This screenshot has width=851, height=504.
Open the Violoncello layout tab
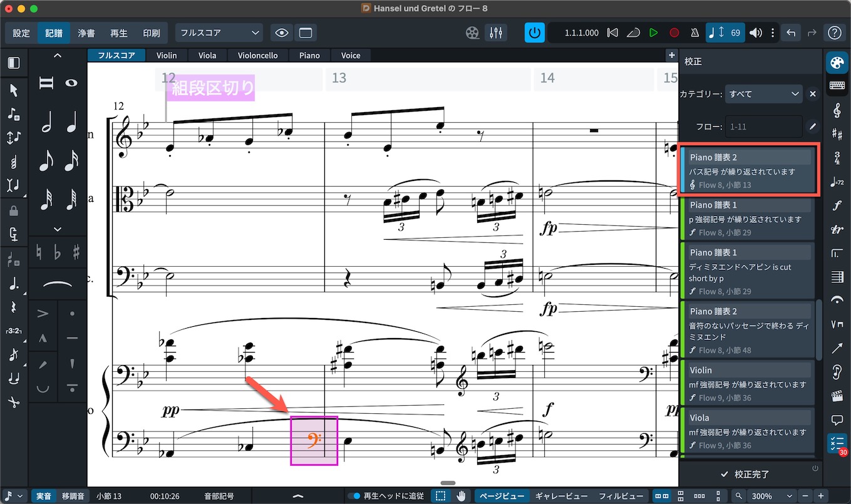tap(258, 55)
